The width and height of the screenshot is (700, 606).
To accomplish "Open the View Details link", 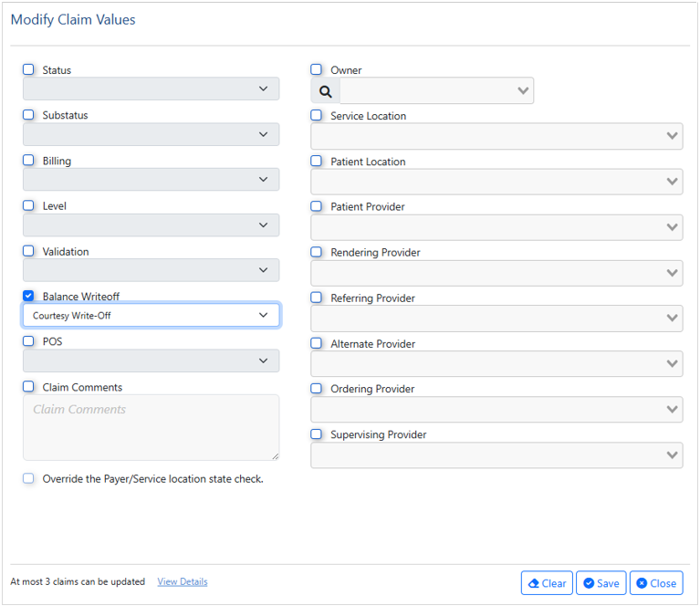I will click(183, 582).
